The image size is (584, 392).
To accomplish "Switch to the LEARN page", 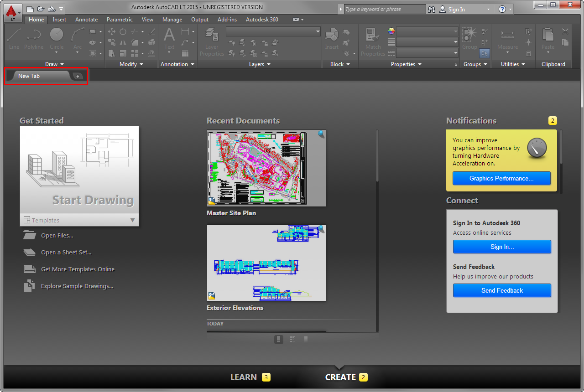I will (244, 377).
